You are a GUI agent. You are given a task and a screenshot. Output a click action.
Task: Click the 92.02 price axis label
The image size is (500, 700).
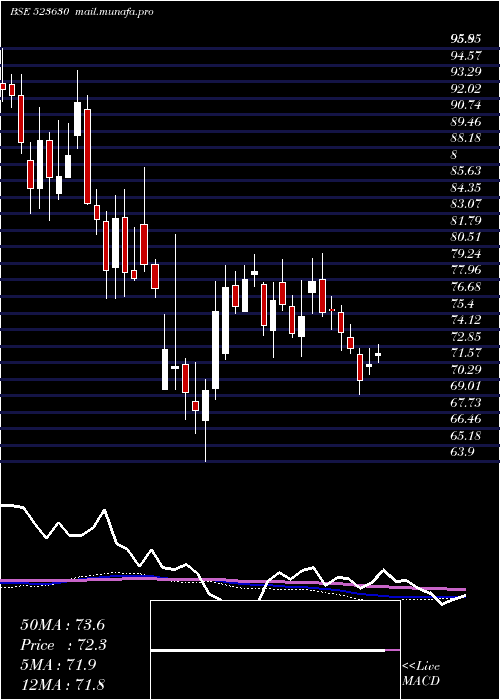coord(466,89)
